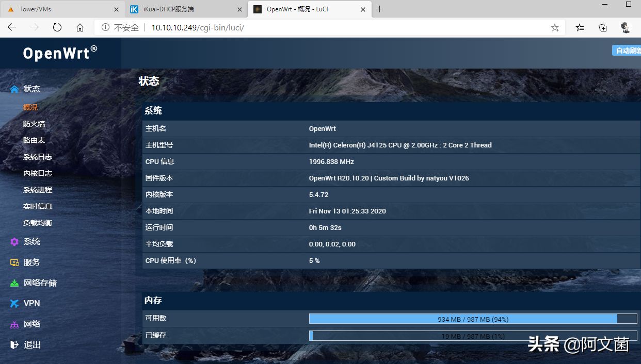Click the address bar URL

point(198,27)
